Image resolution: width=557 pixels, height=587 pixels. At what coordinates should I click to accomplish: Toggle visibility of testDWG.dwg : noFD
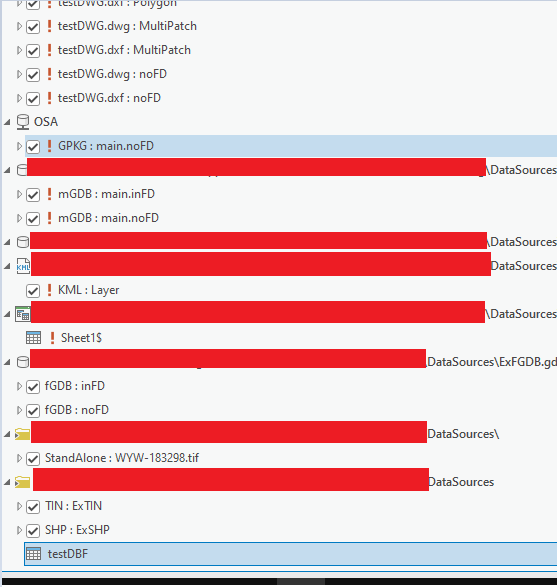click(33, 74)
